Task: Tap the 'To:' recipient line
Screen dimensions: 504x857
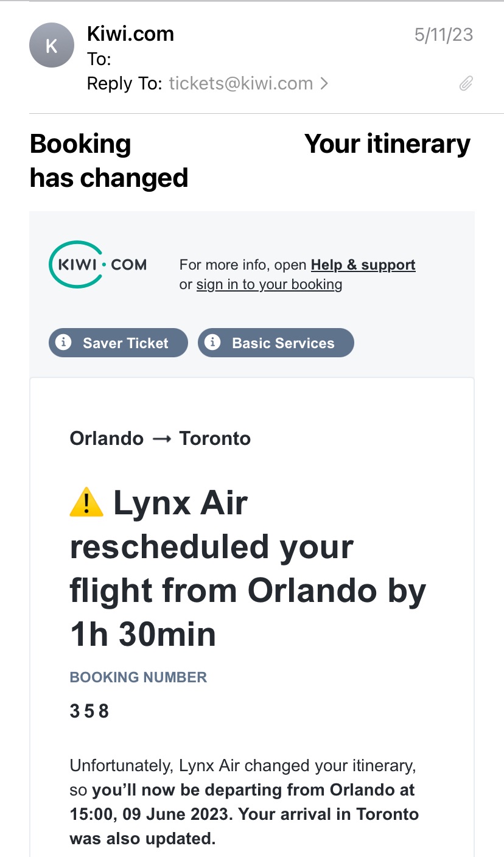Action: pos(99,59)
